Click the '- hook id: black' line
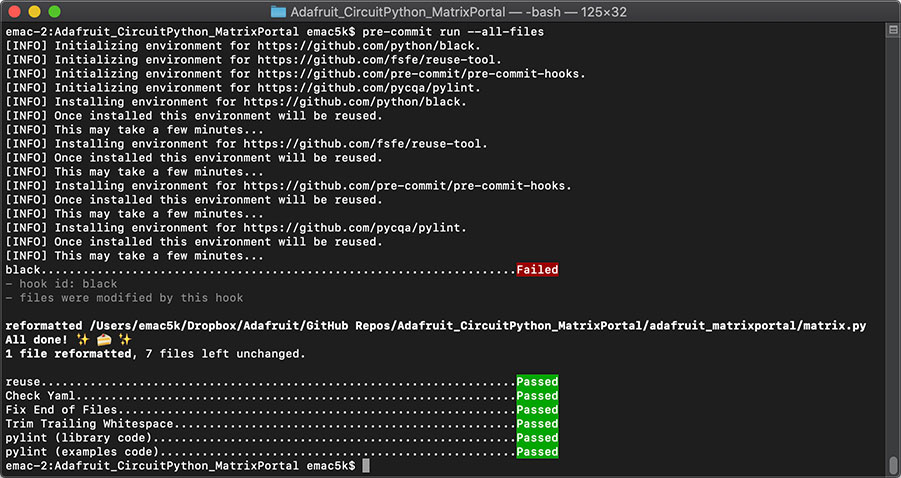This screenshot has width=901, height=478. click(x=61, y=284)
